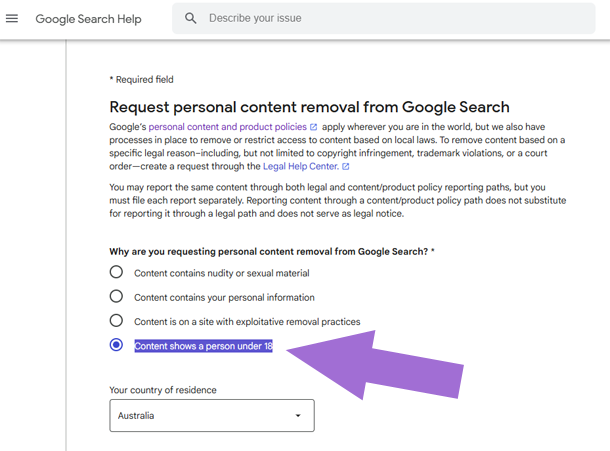
Task: Select Content contains your personal information option
Action: pos(116,297)
